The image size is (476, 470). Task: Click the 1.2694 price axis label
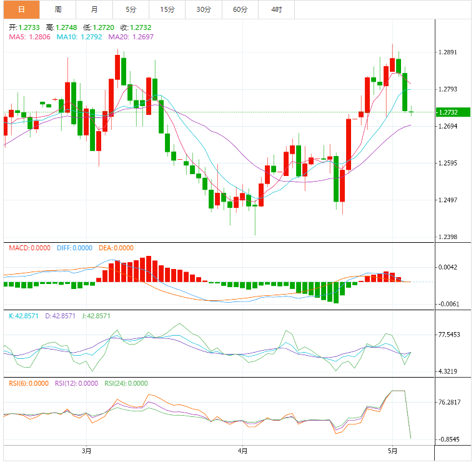coord(448,126)
